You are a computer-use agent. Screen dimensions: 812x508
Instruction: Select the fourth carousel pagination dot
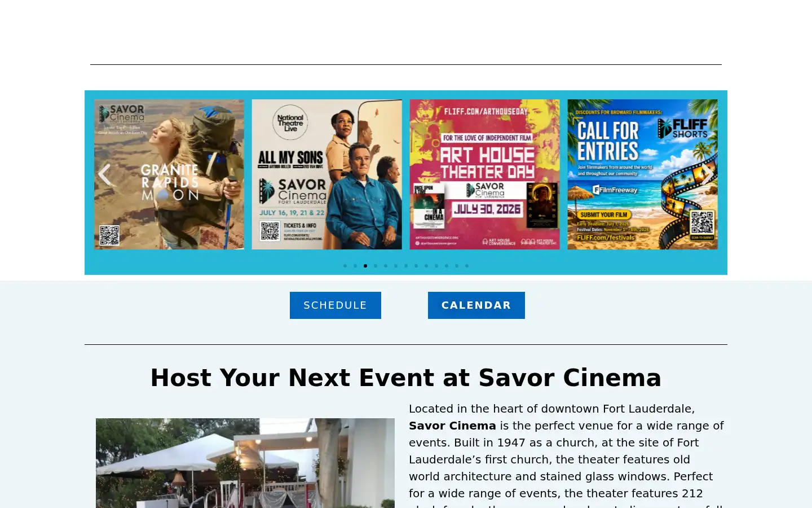click(x=376, y=266)
